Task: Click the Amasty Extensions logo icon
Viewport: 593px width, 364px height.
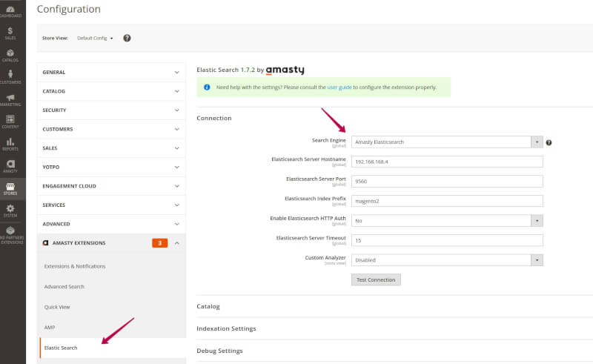Action: point(45,243)
